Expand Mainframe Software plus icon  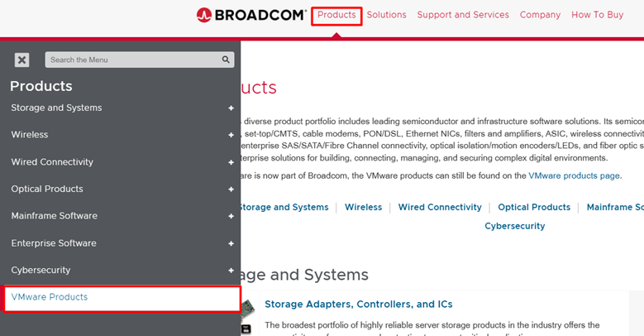(231, 216)
